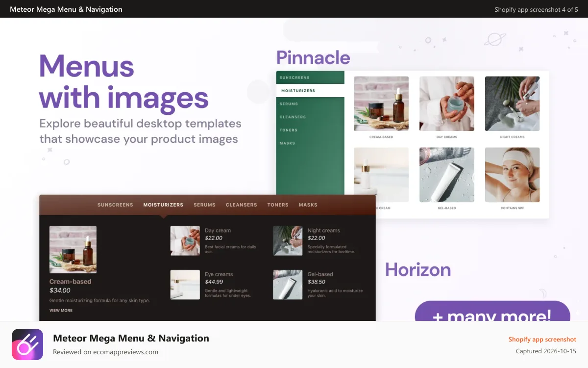
Task: Click the Night Creams thumbnail in Pinnacle
Action: point(512,104)
